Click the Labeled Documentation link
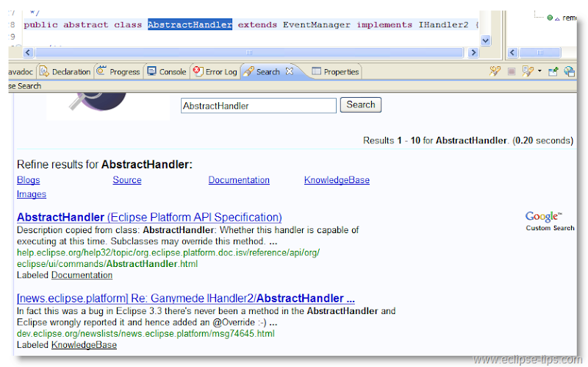 pyautogui.click(x=82, y=275)
